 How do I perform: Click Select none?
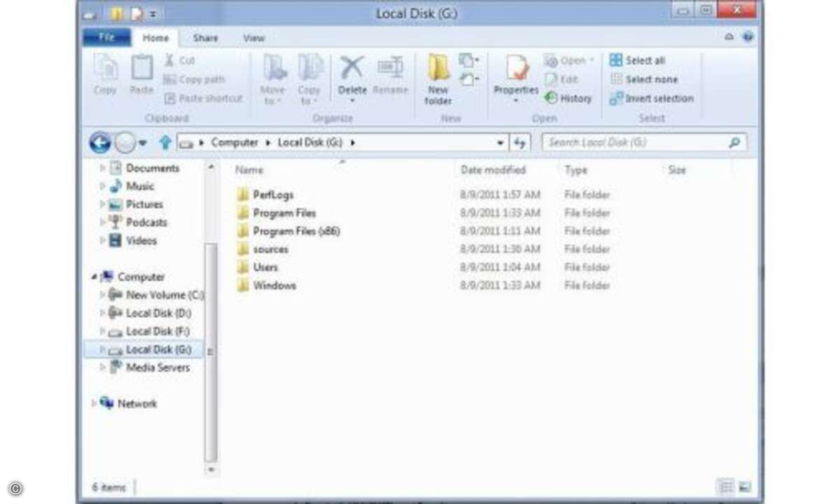pos(643,79)
